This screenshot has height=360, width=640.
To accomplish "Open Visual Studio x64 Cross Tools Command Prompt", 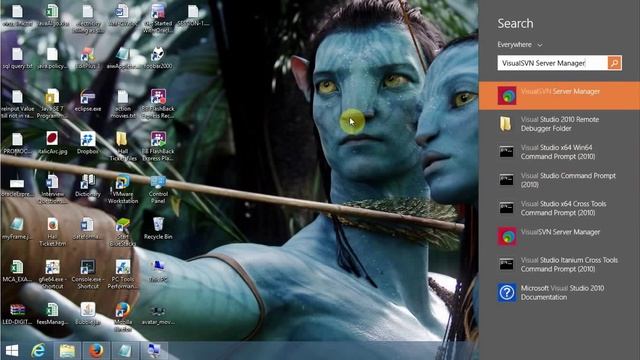I will tap(559, 208).
